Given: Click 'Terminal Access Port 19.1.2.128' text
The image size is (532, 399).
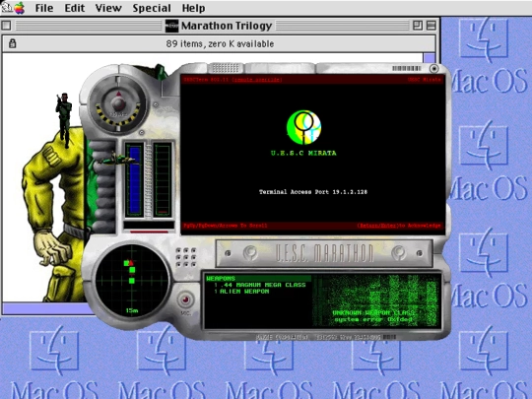Looking at the screenshot, I should click(313, 192).
